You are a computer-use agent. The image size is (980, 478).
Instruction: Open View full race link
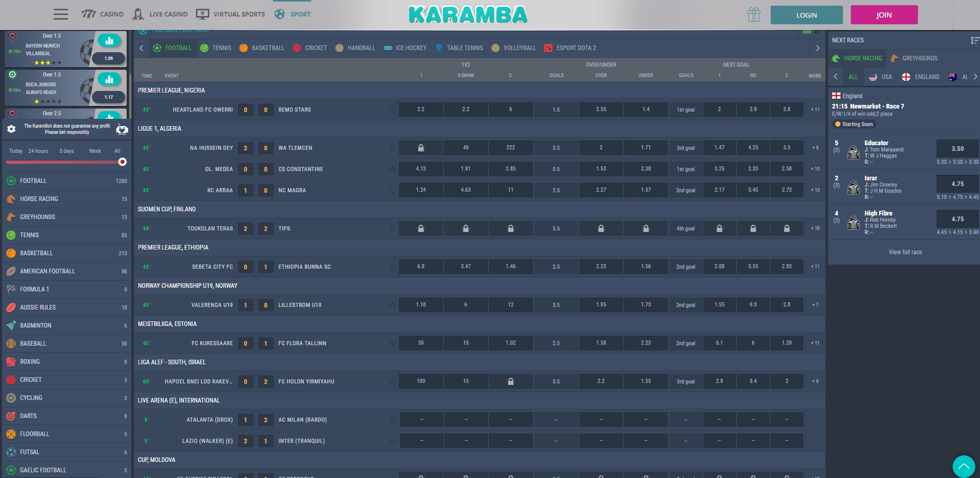point(905,252)
